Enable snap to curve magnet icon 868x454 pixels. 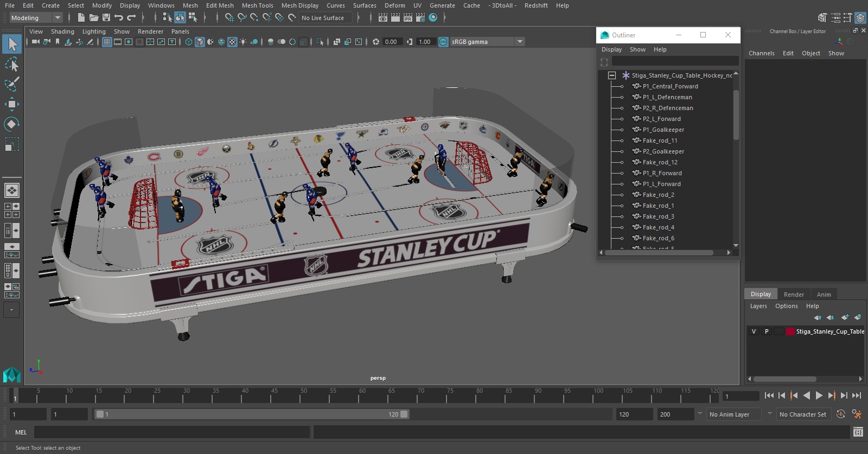pos(242,18)
